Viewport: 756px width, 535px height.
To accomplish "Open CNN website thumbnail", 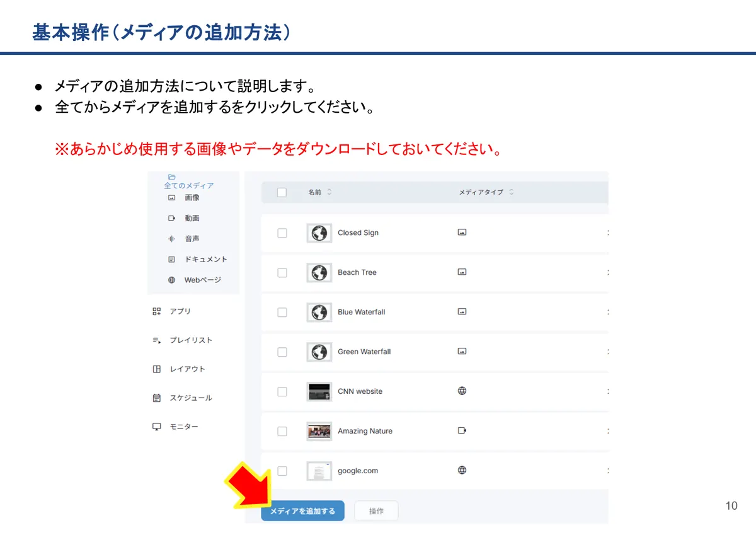I will tap(319, 391).
